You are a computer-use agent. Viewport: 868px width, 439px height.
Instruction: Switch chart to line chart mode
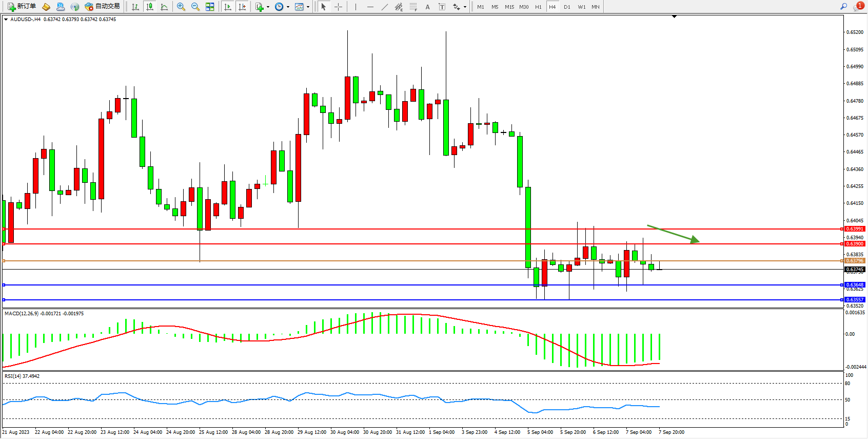pyautogui.click(x=164, y=7)
